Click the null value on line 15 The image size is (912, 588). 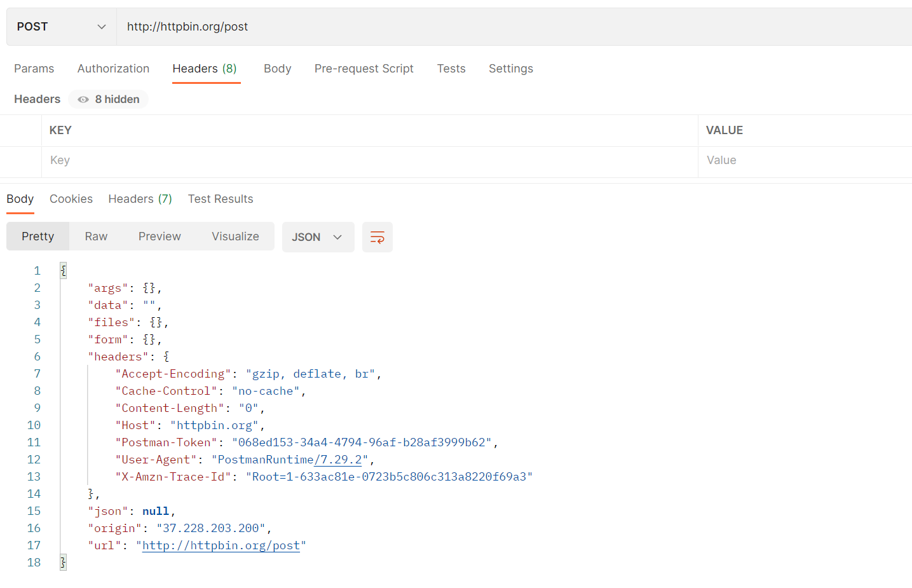(156, 511)
